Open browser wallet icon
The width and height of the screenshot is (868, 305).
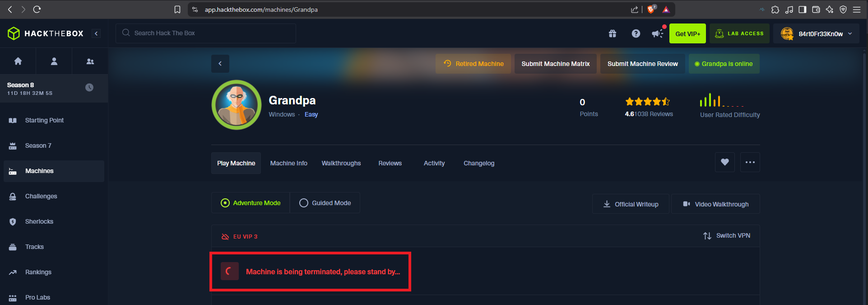(x=816, y=9)
